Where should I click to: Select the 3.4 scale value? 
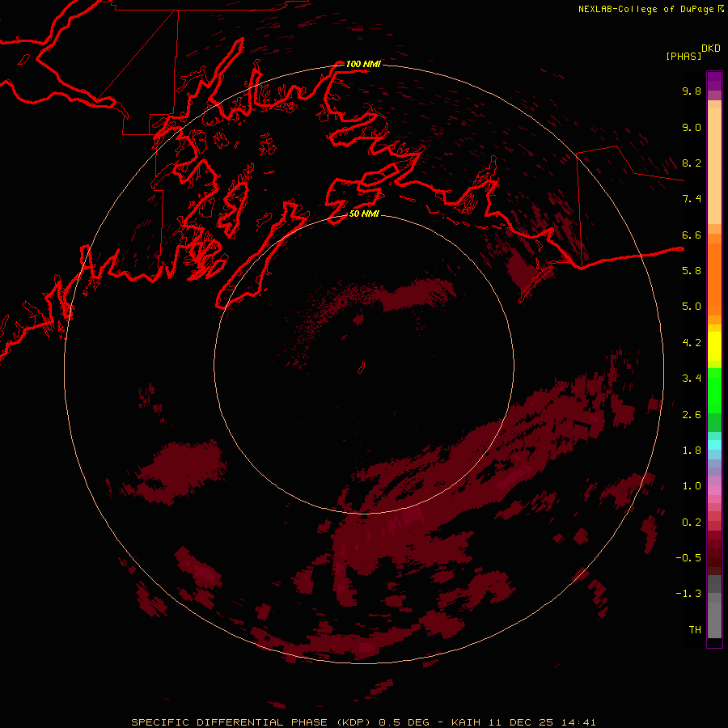[692, 379]
